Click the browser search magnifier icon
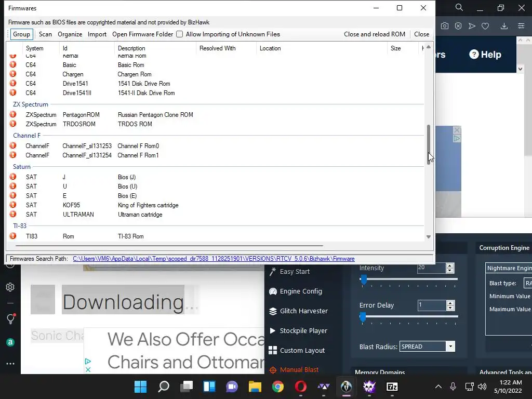 pyautogui.click(x=459, y=7)
